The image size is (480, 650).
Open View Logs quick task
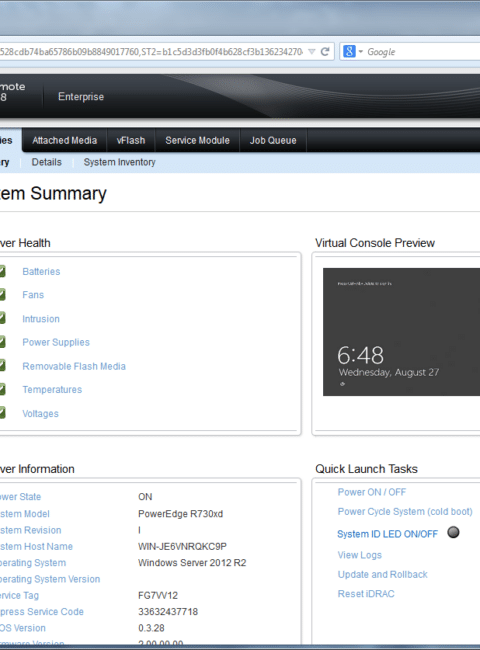point(360,555)
